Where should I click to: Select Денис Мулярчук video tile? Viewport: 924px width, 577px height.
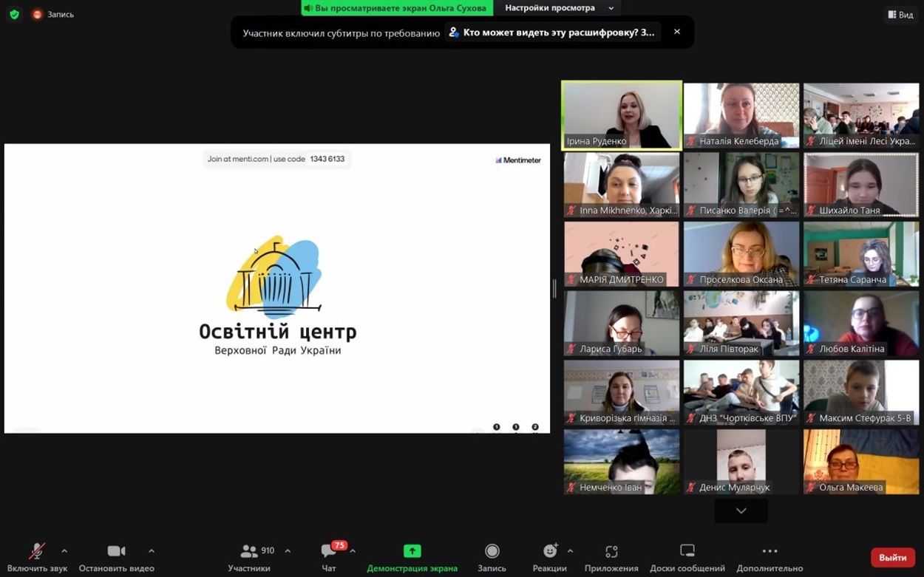[x=741, y=462]
